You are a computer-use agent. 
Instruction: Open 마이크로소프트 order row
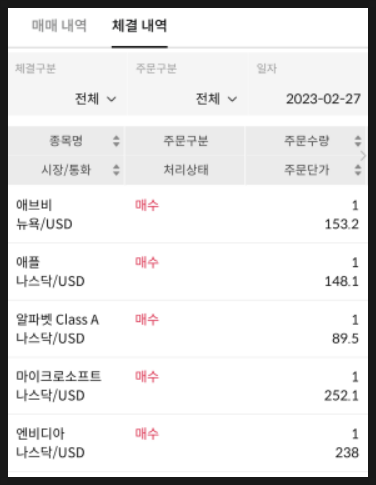(188, 386)
